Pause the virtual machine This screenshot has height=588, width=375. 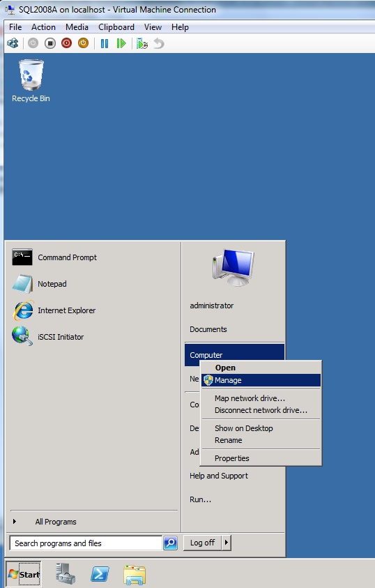[x=105, y=43]
